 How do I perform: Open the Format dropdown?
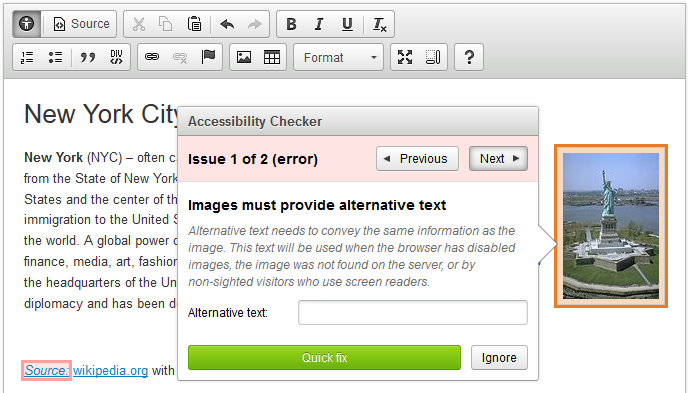(x=338, y=57)
